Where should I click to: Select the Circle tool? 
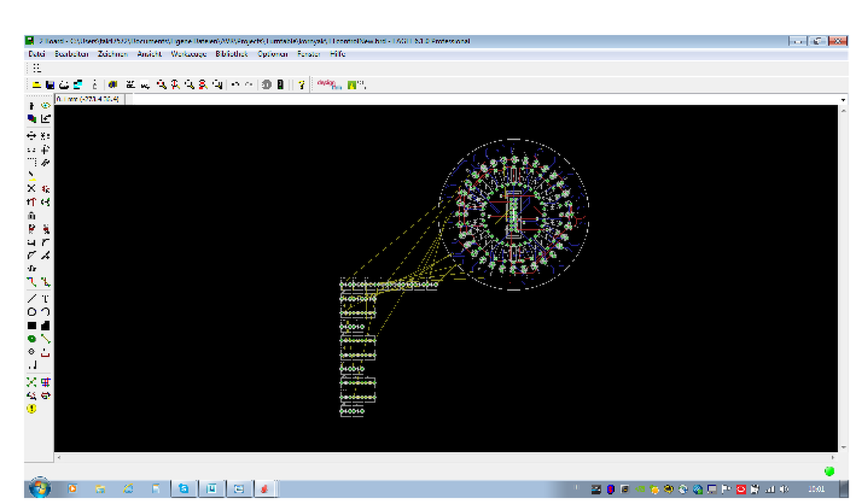click(x=31, y=312)
